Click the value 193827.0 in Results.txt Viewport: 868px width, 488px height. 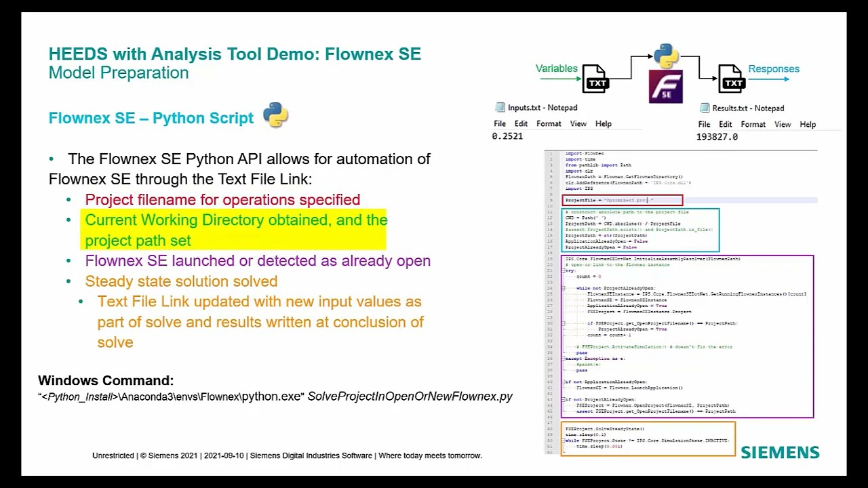(x=717, y=136)
